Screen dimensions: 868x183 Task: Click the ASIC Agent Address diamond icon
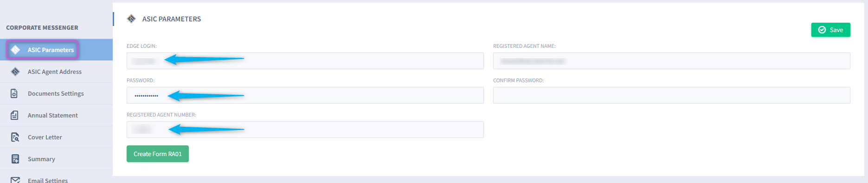coord(15,72)
